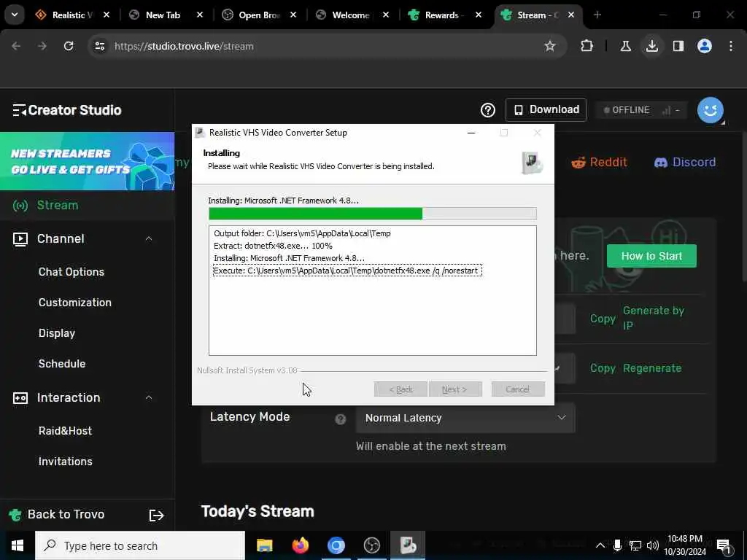Click the New Streamers gifts banner

(x=88, y=161)
